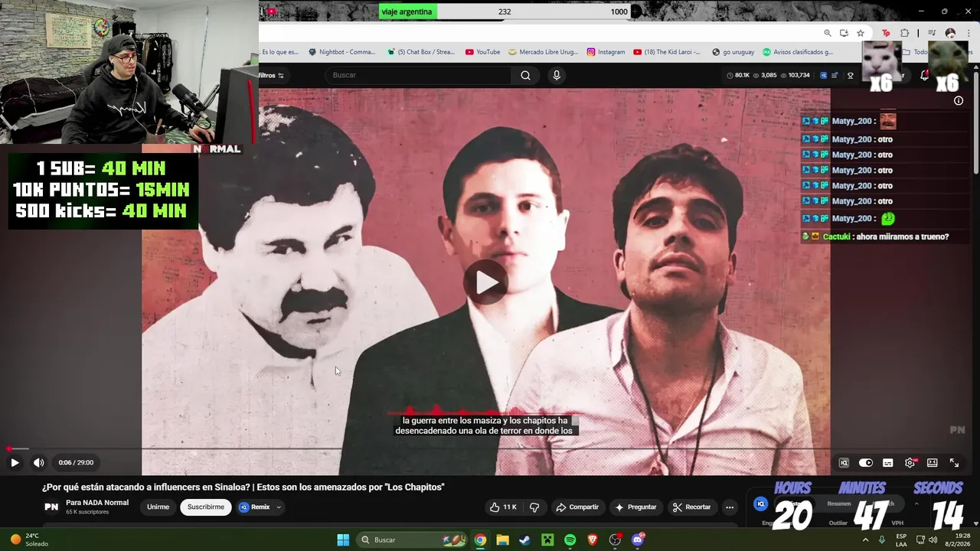Click the Compartir share button
This screenshot has height=551, width=980.
click(x=577, y=507)
